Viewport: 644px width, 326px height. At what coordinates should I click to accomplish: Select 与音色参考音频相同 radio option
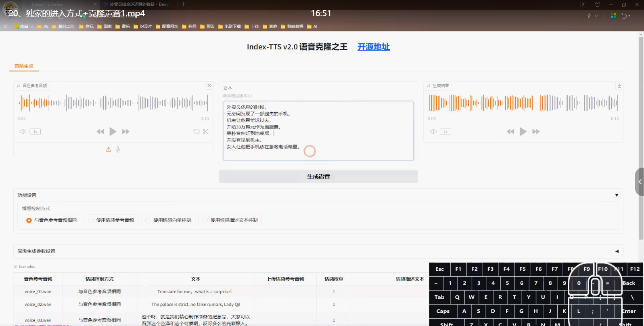click(x=29, y=220)
